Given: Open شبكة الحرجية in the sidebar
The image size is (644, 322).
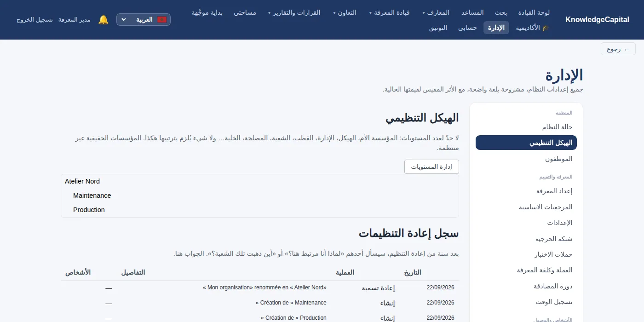Looking at the screenshot, I should (x=526, y=239).
